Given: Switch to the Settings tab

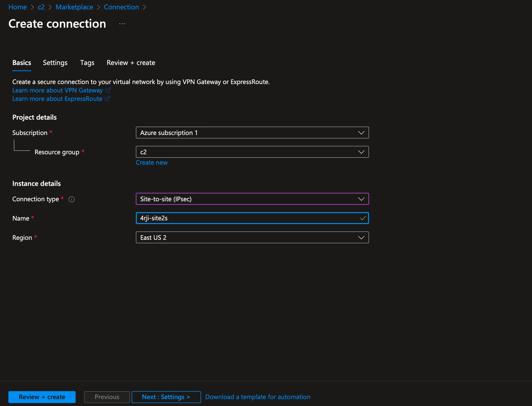Looking at the screenshot, I should click(55, 63).
